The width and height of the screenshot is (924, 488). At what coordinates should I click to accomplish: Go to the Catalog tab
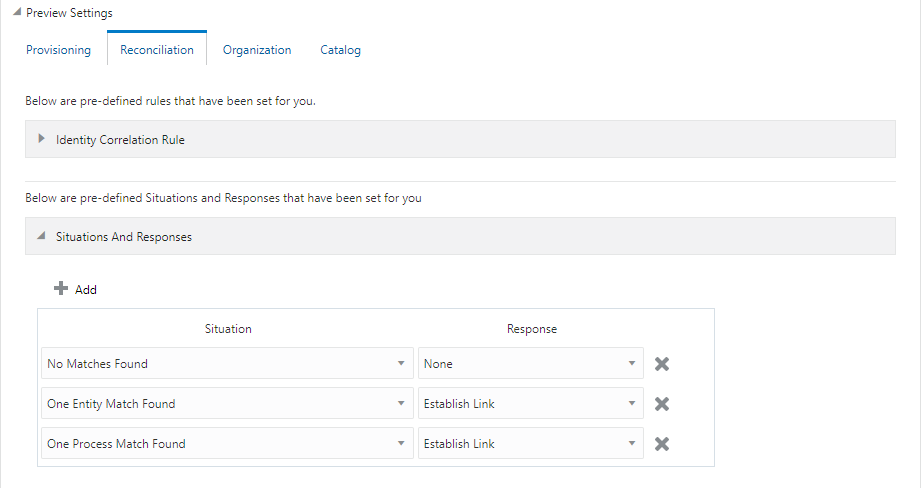pyautogui.click(x=340, y=50)
